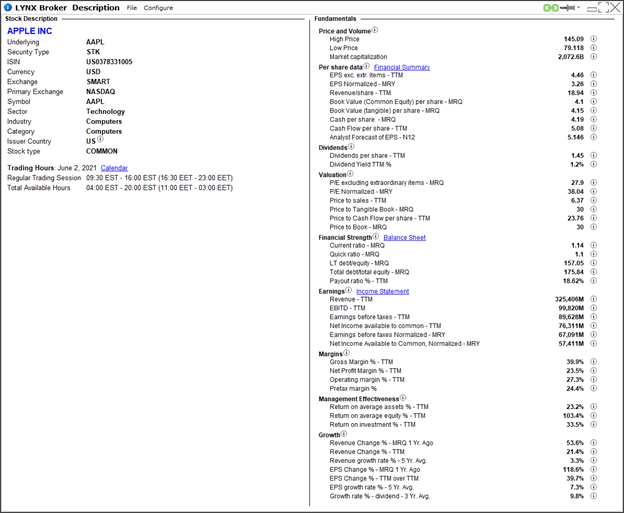Click the APPLE INC company title

[x=29, y=31]
